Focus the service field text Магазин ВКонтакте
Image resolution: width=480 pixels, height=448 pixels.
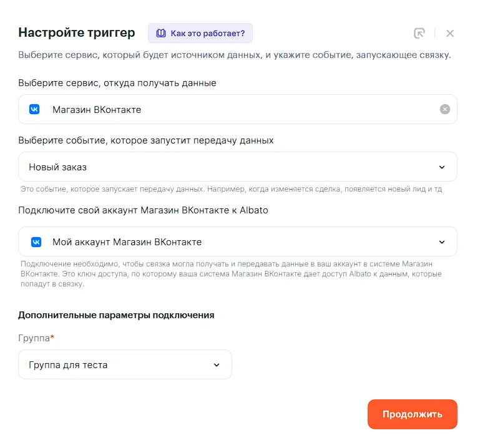pyautogui.click(x=97, y=110)
